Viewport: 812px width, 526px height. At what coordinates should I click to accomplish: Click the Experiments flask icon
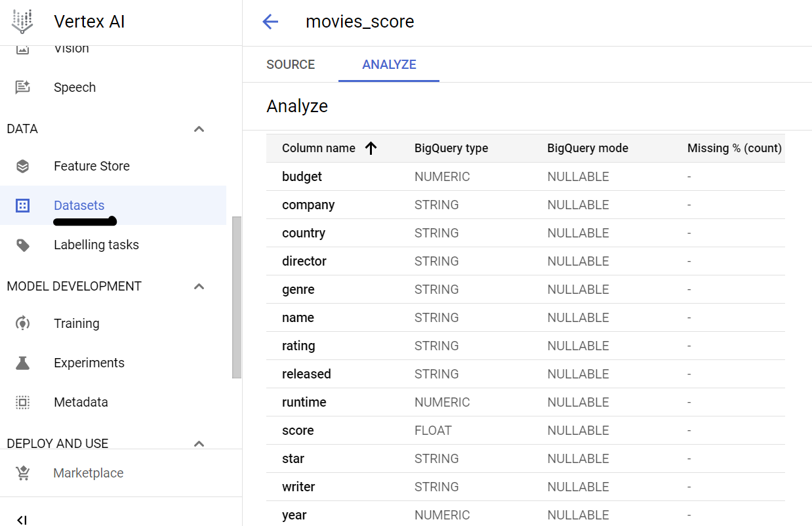(23, 363)
